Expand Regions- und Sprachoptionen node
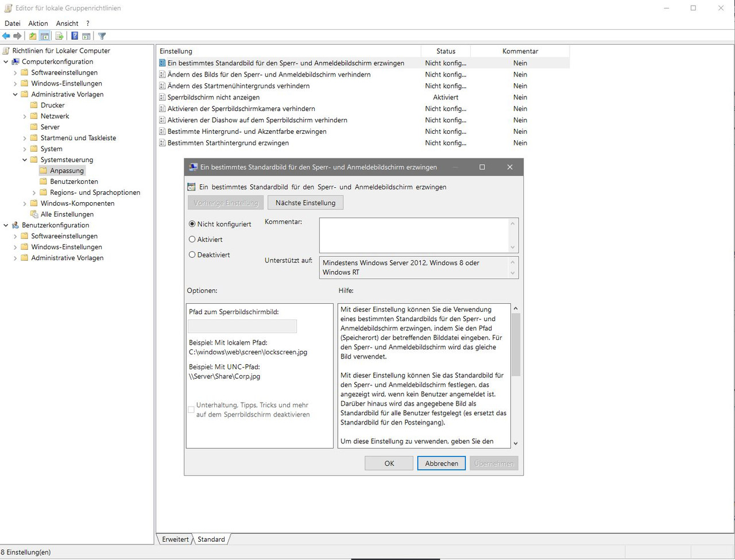The width and height of the screenshot is (735, 560). 34,193
